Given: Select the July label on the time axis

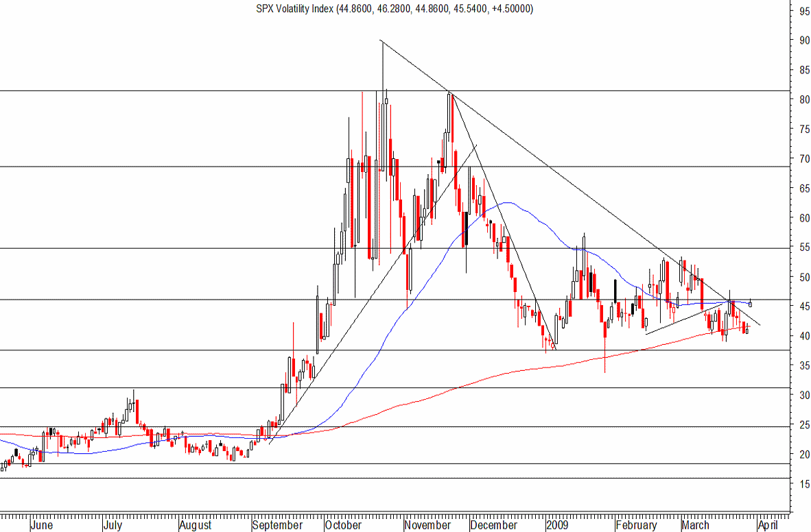Looking at the screenshot, I should click(113, 525).
